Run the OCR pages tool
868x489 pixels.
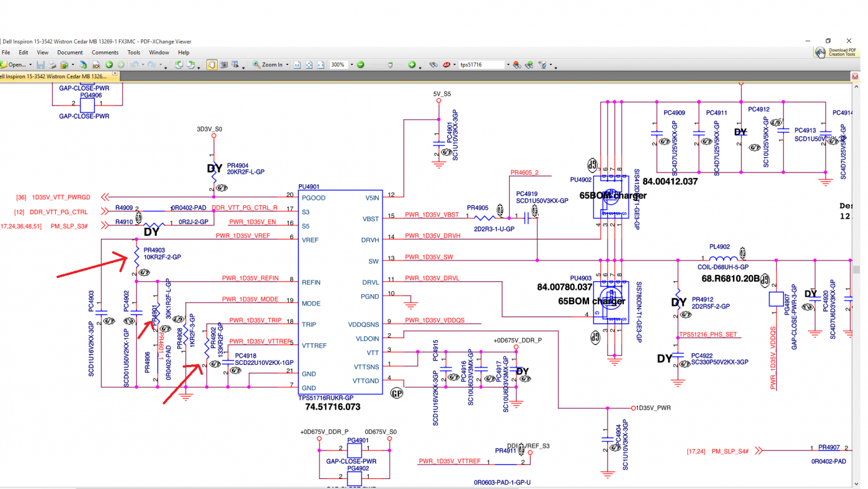[96, 65]
